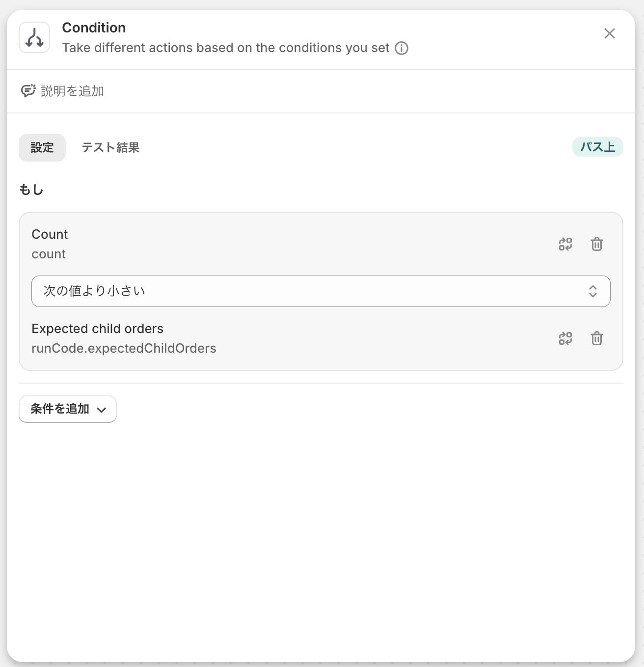Image resolution: width=644 pixels, height=667 pixels.
Task: Remove Expected child orders with trash icon
Action: (x=597, y=338)
